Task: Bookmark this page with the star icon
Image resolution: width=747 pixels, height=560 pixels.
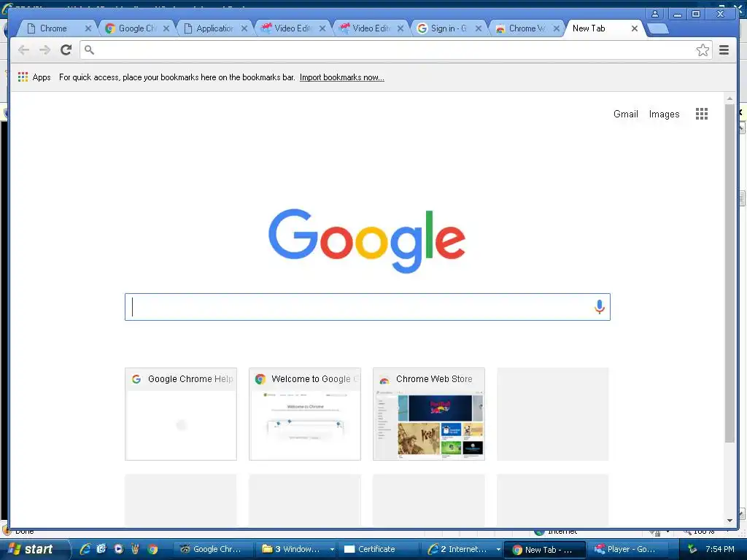Action: (x=703, y=50)
